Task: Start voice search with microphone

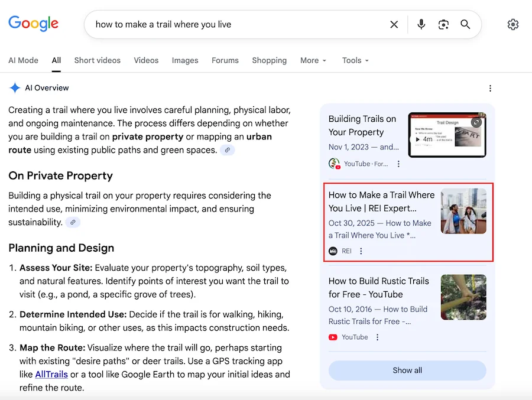Action: (x=421, y=24)
